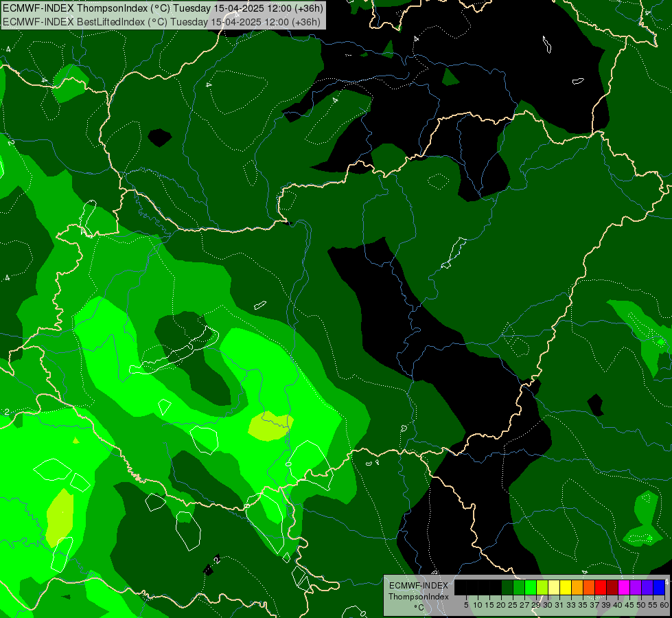The image size is (672, 618).
Task: Click the violet 50–55 legend swatch
Action: [x=647, y=587]
